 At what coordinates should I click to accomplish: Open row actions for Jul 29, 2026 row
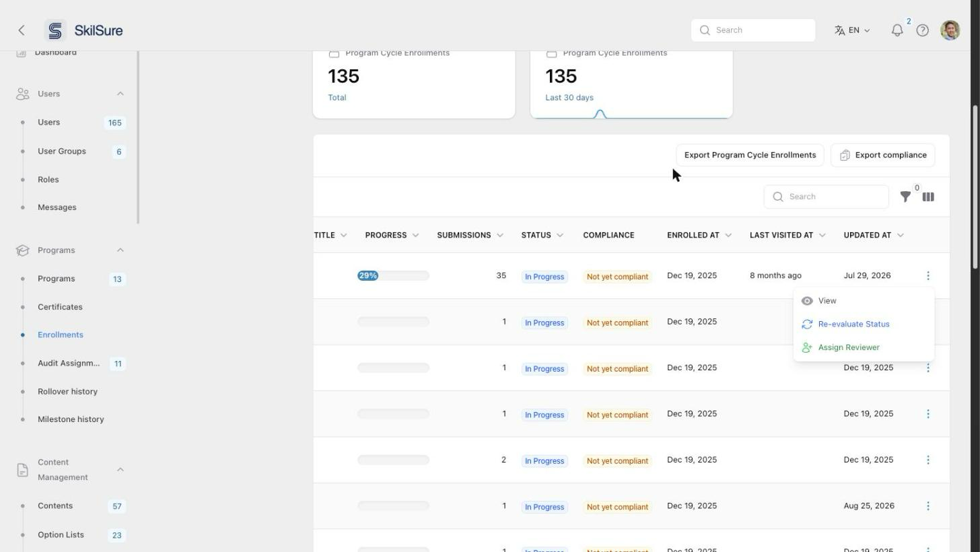coord(928,276)
